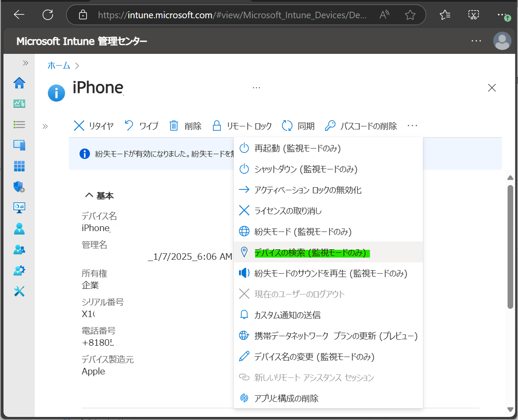
Task: Select アプリと構成の削除 menu item
Action: pos(328,398)
